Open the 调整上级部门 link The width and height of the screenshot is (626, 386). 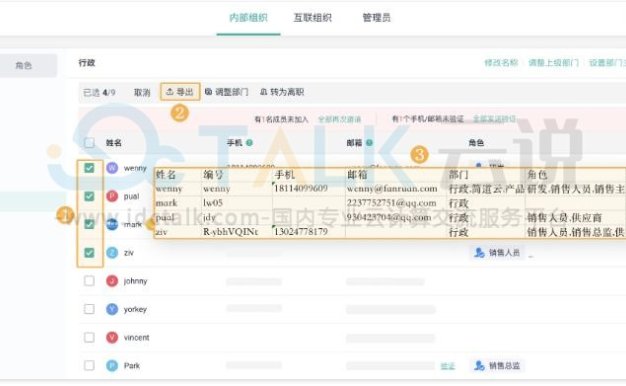point(553,63)
